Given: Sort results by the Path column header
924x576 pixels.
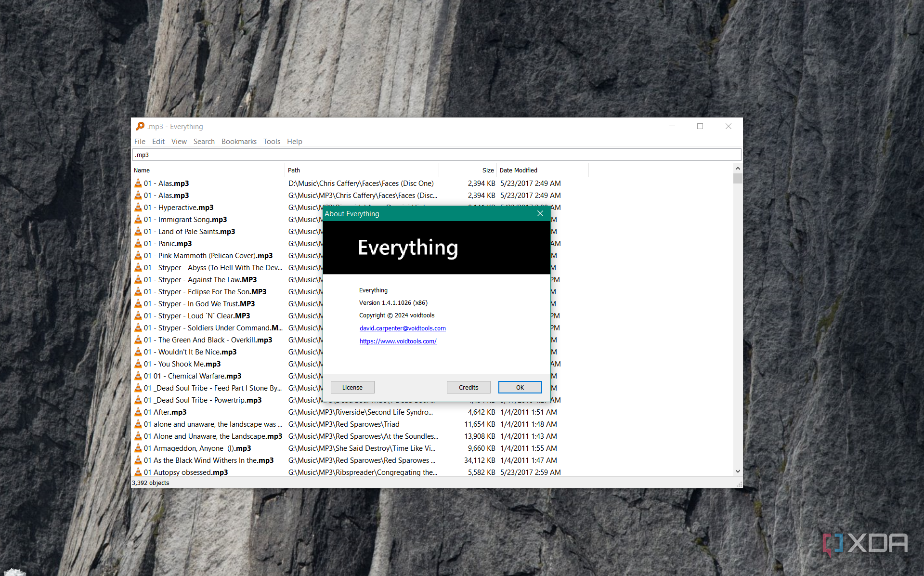Looking at the screenshot, I should [x=362, y=170].
